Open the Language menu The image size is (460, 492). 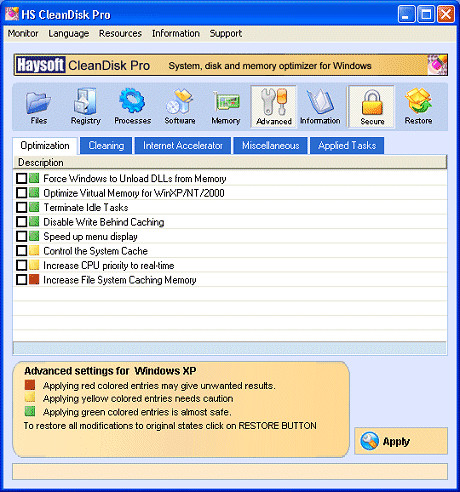click(x=69, y=33)
